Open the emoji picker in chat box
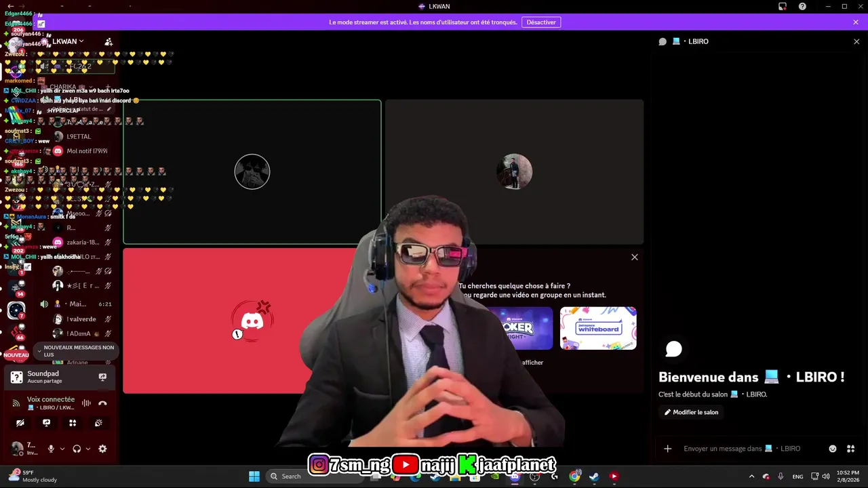 [833, 449]
